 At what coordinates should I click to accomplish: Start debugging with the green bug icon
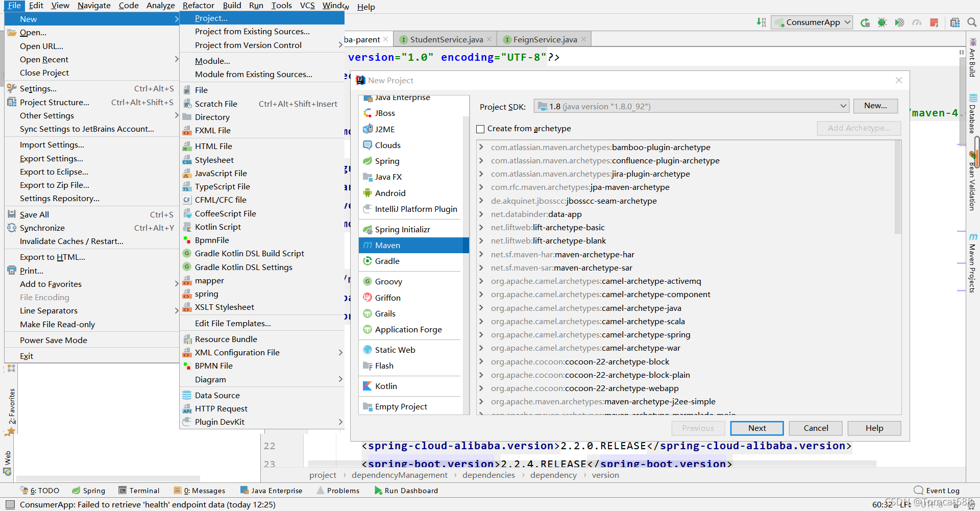coord(882,22)
